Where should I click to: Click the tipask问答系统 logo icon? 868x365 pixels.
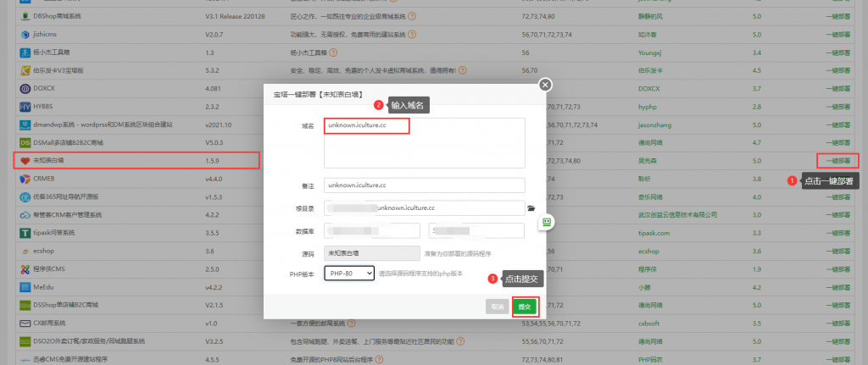pyautogui.click(x=25, y=233)
